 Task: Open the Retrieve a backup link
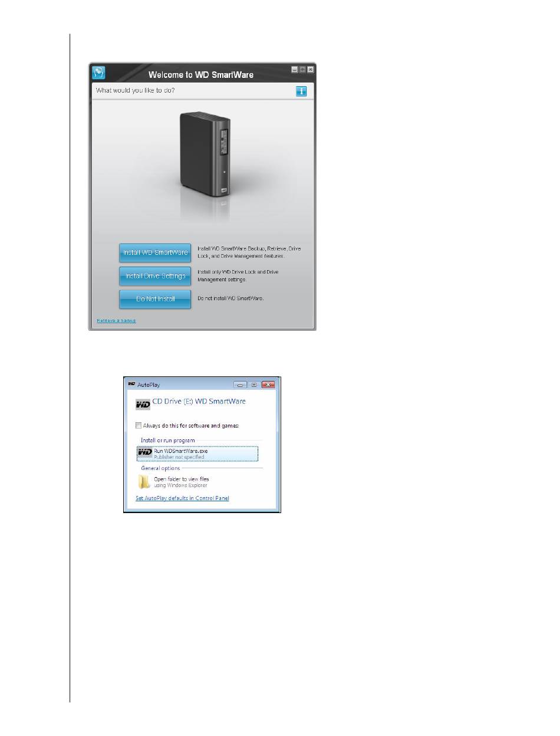[116, 320]
